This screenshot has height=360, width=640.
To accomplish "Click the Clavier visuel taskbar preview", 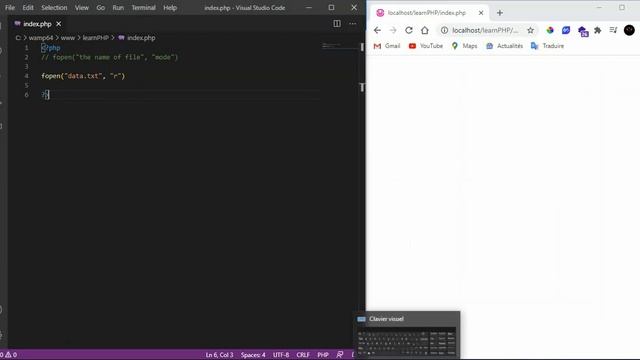I will click(407, 336).
